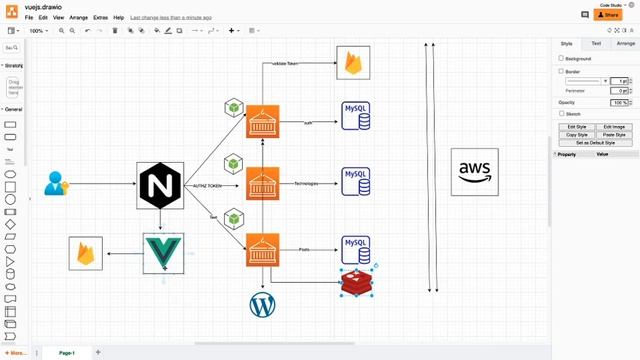
Task: Click the Edit Image button
Action: click(x=614, y=127)
